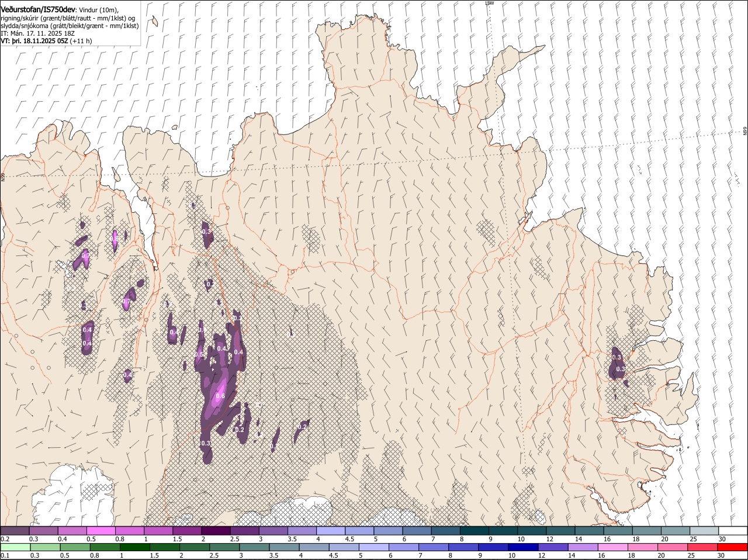The image size is (748, 560).
Task: Click the 'L5W' longitude label at top edge
Action: coord(490,3)
